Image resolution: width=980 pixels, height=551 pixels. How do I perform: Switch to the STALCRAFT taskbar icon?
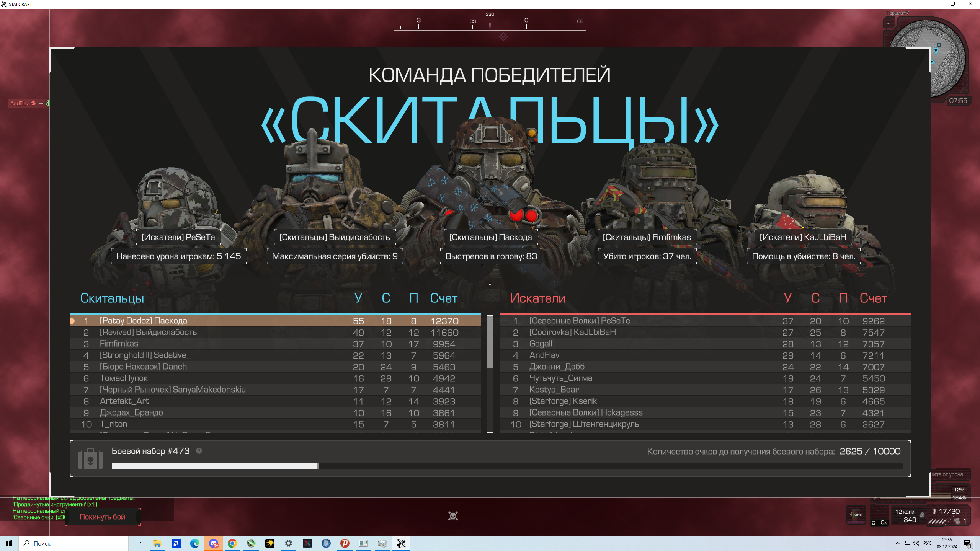[401, 543]
